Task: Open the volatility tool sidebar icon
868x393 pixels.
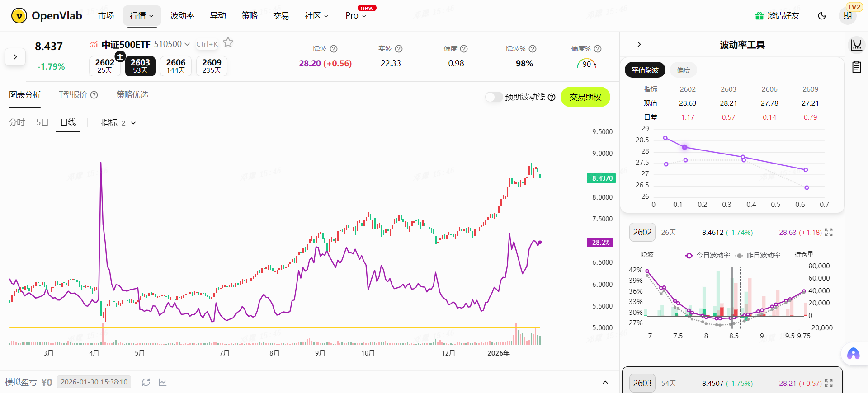Action: (x=856, y=45)
